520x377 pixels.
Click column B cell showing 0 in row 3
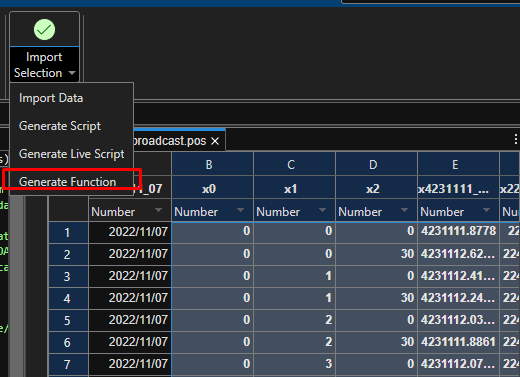click(x=212, y=276)
